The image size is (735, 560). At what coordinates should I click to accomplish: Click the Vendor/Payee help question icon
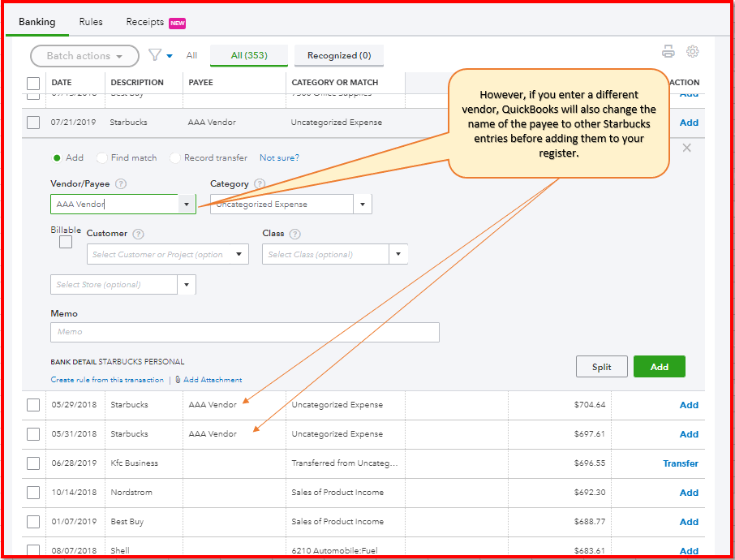point(121,184)
